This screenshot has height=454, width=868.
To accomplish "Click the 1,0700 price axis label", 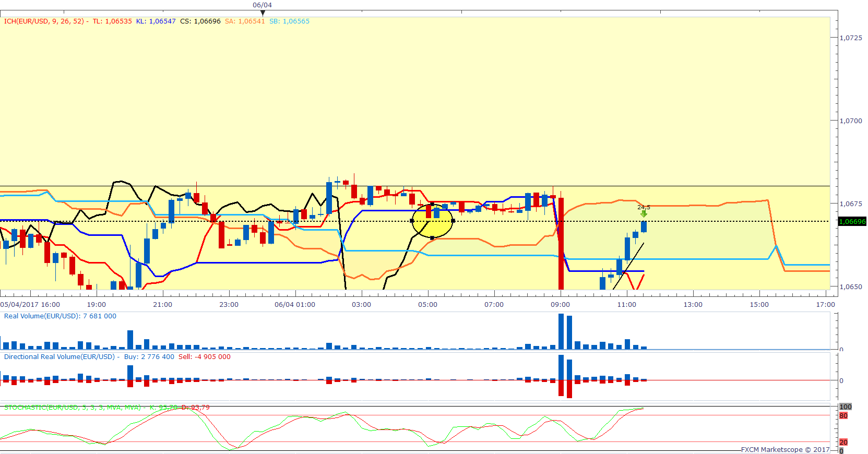I will tap(851, 121).
